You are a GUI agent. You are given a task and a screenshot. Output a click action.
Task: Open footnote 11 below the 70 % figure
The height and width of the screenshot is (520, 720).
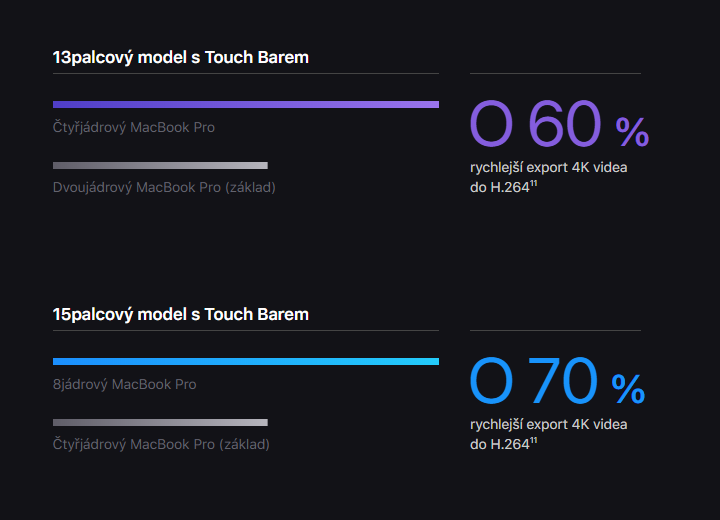click(x=534, y=441)
